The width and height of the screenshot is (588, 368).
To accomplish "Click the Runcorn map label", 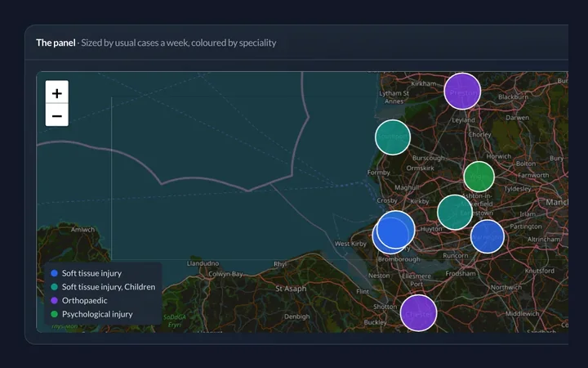I will pos(455,255).
